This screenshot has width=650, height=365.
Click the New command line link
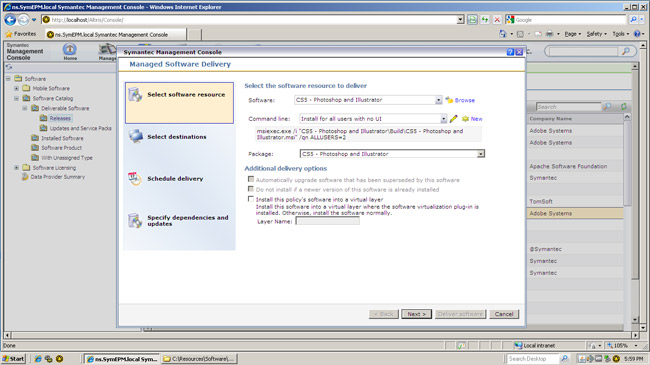click(476, 119)
